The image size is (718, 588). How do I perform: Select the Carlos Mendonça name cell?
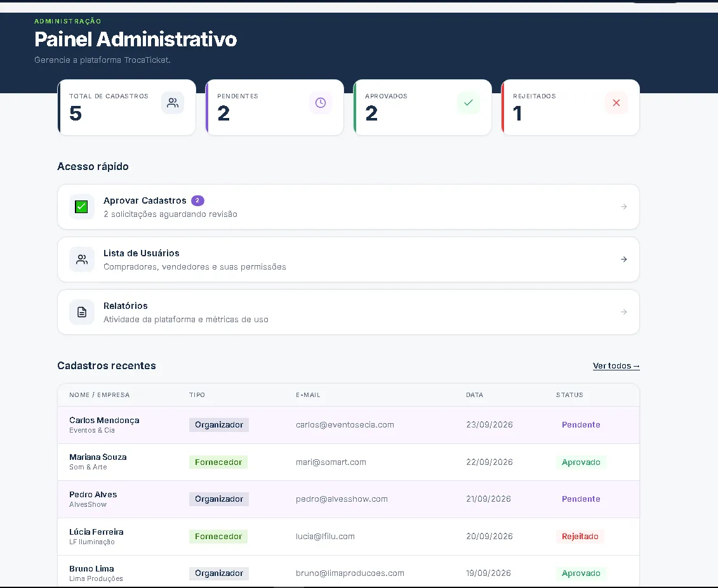coord(104,424)
